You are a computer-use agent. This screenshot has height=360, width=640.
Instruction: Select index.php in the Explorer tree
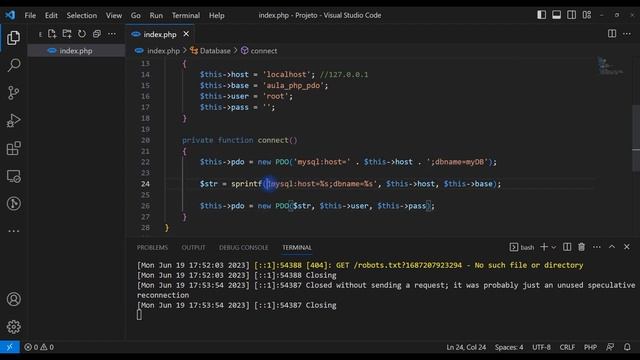(x=76, y=51)
